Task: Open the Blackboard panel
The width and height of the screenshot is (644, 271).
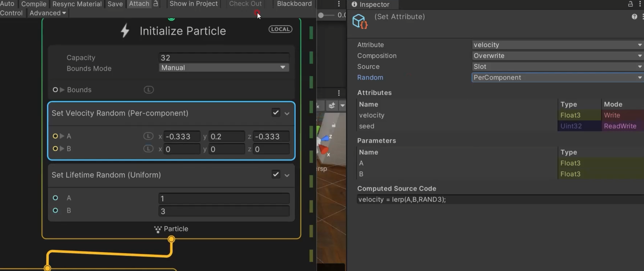Action: (x=294, y=4)
